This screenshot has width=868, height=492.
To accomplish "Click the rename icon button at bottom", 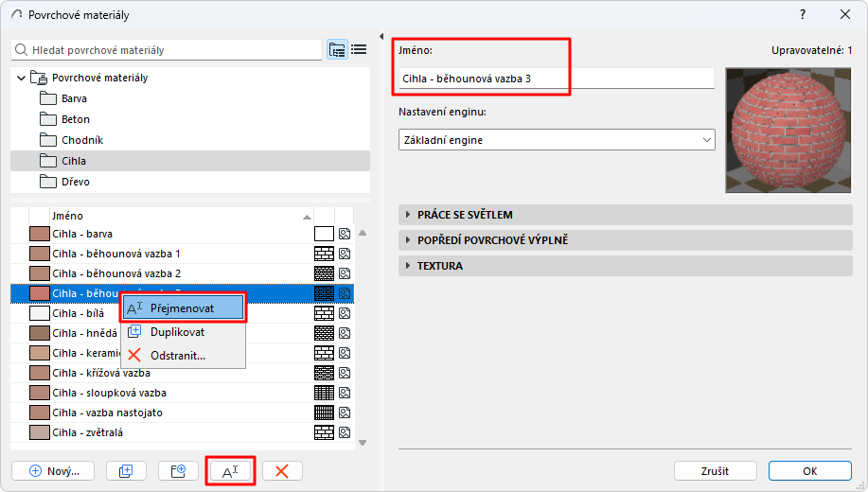I will coord(230,471).
